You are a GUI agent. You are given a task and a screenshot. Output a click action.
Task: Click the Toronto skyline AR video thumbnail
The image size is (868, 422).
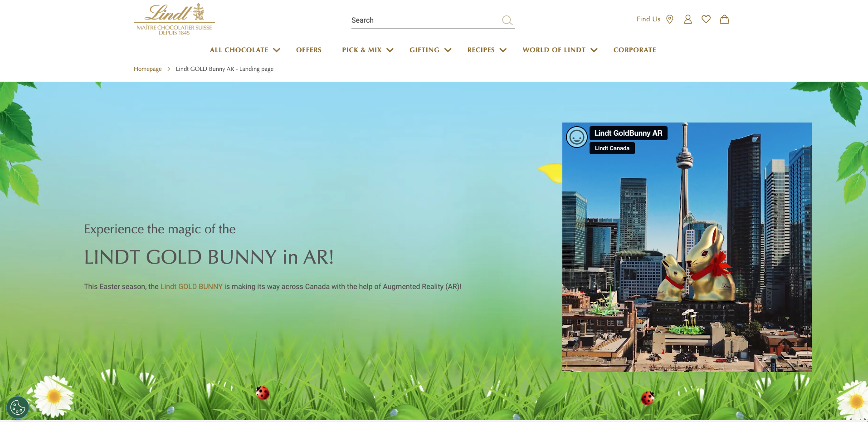[687, 247]
